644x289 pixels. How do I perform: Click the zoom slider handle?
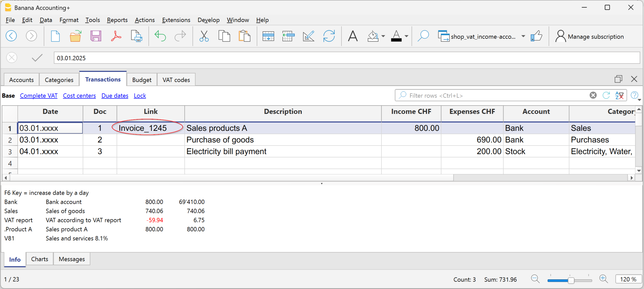(571, 280)
